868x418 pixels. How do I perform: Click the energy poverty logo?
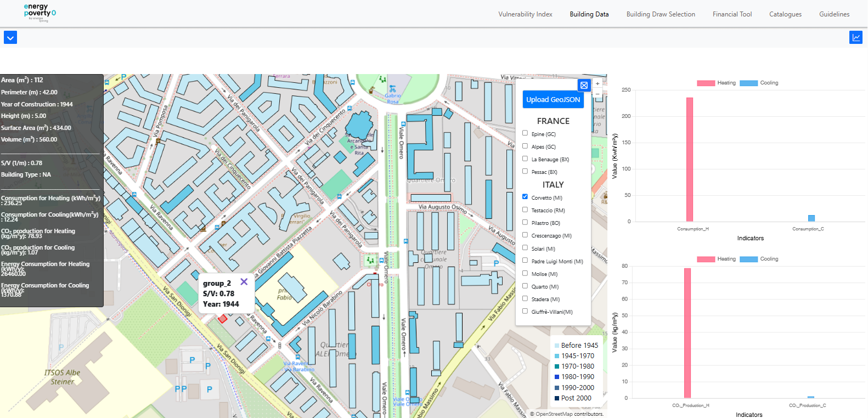click(40, 12)
